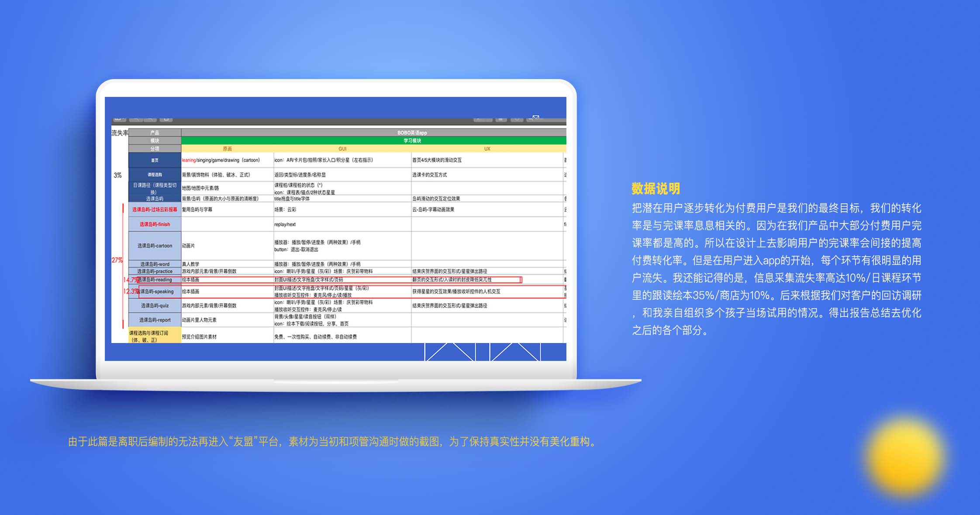Select the 选课岛屿-finish row label
This screenshot has width=980, height=515.
(155, 224)
